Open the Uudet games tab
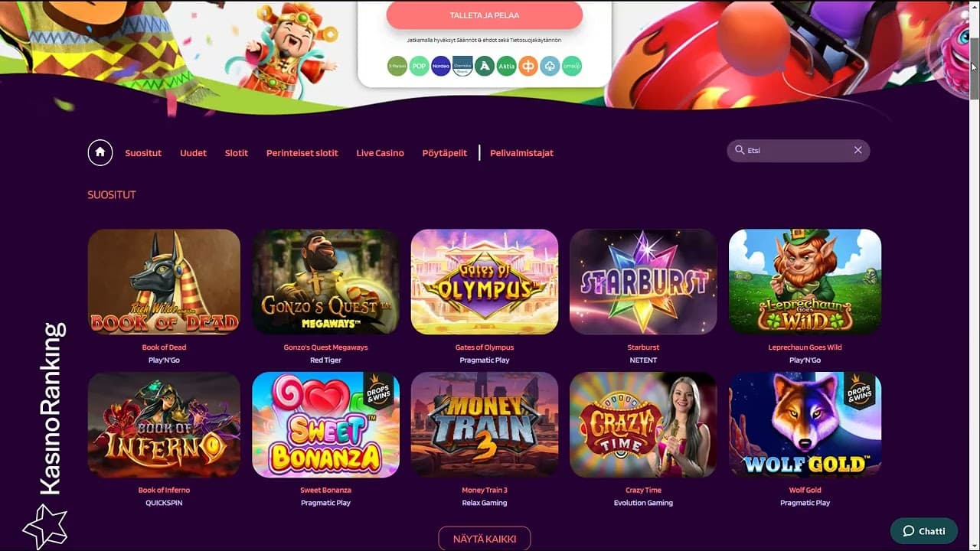 pos(193,153)
